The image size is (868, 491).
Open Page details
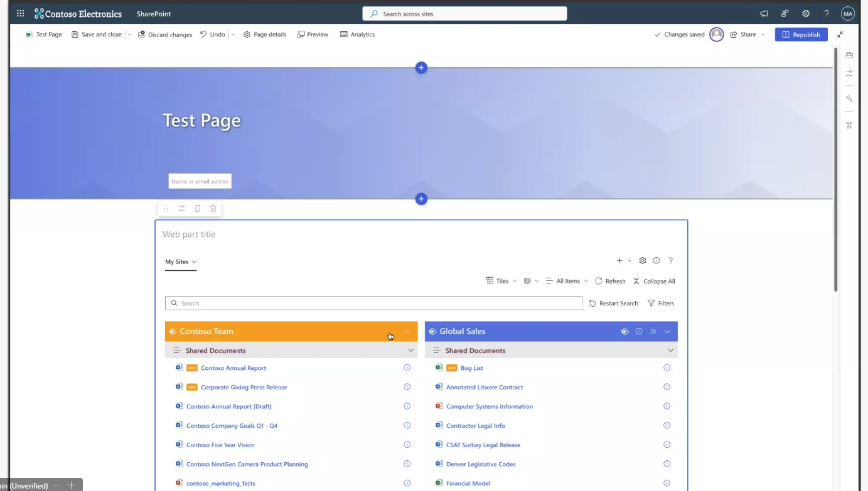265,34
